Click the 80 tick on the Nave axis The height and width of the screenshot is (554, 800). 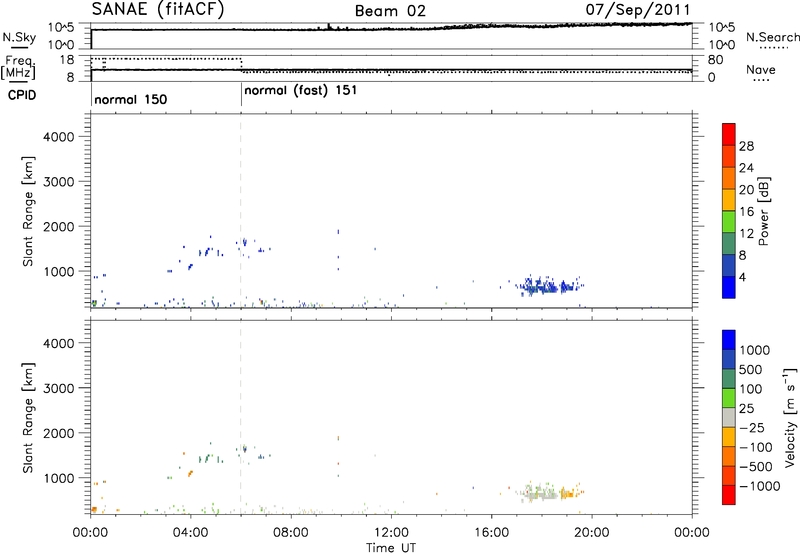point(715,60)
